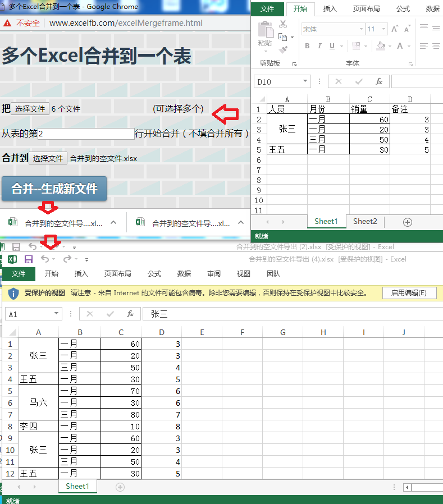Open the 视图 tab in protected-view workbook

coord(243,273)
